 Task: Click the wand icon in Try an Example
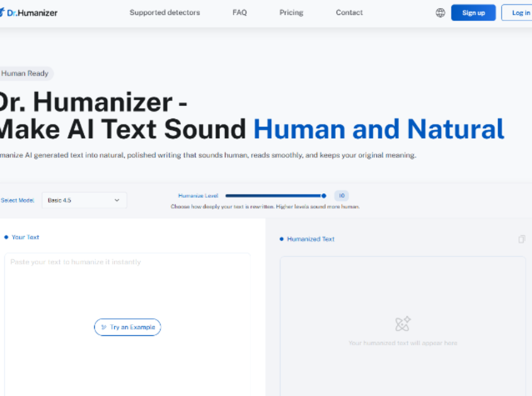(x=104, y=327)
